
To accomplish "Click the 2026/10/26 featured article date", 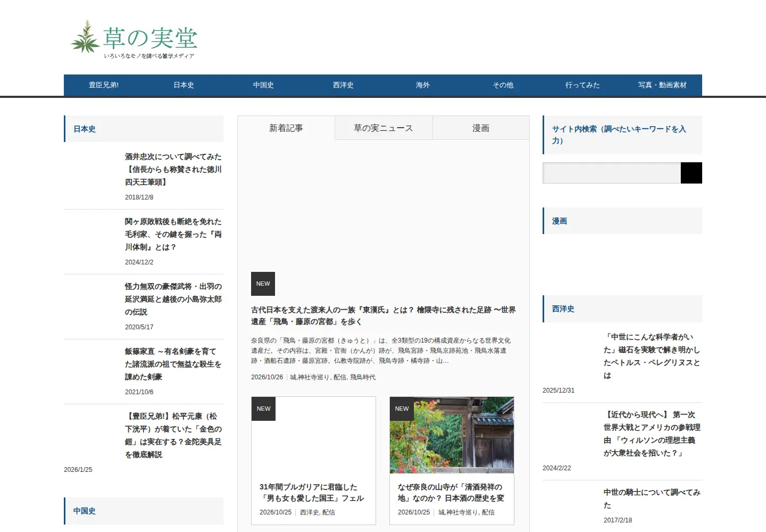I will 267,377.
